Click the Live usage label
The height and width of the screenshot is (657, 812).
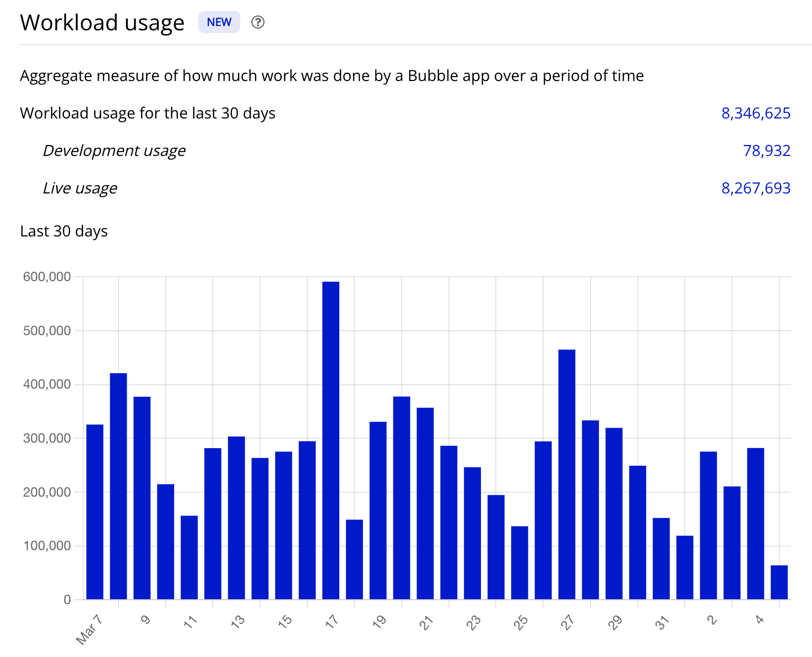point(80,188)
